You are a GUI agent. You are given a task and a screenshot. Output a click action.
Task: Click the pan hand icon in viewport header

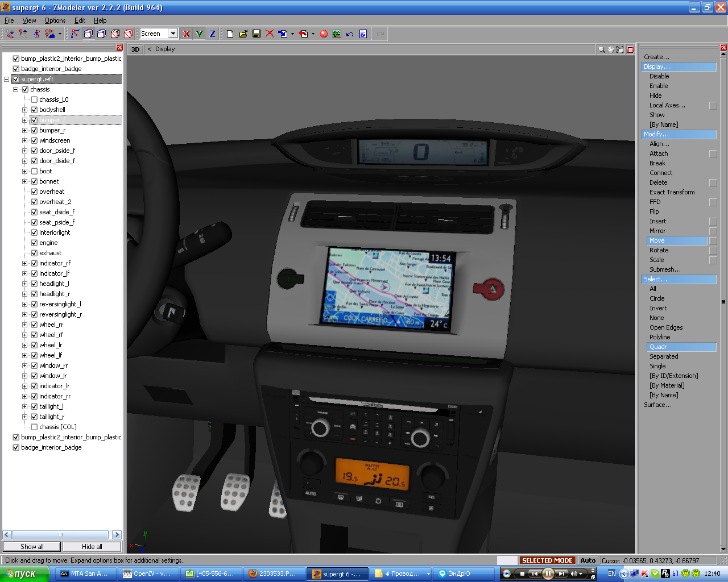point(611,49)
